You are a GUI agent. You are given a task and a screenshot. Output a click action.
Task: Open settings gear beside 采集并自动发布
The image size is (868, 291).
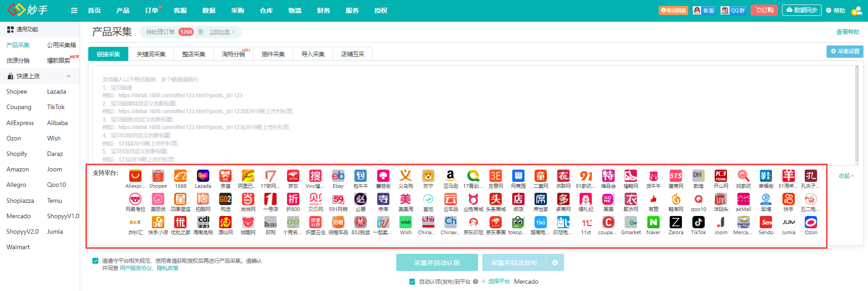point(555,262)
